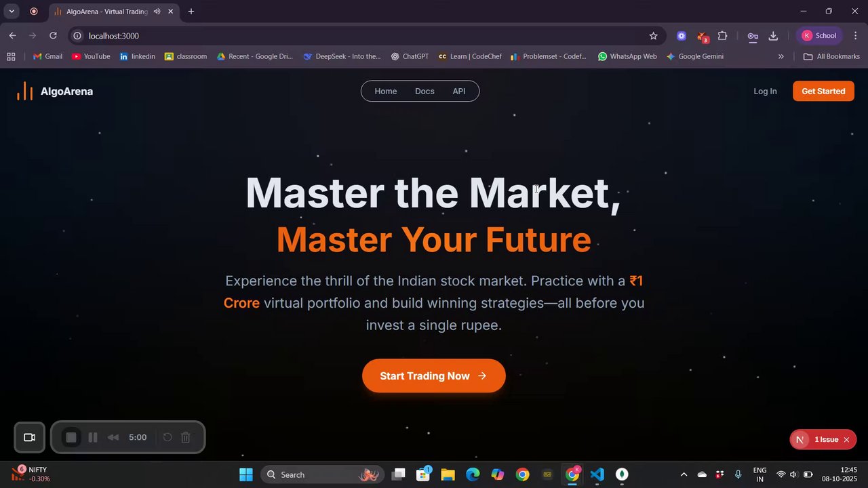The width and height of the screenshot is (868, 488).
Task: Delete the recording with trash icon
Action: (x=185, y=437)
